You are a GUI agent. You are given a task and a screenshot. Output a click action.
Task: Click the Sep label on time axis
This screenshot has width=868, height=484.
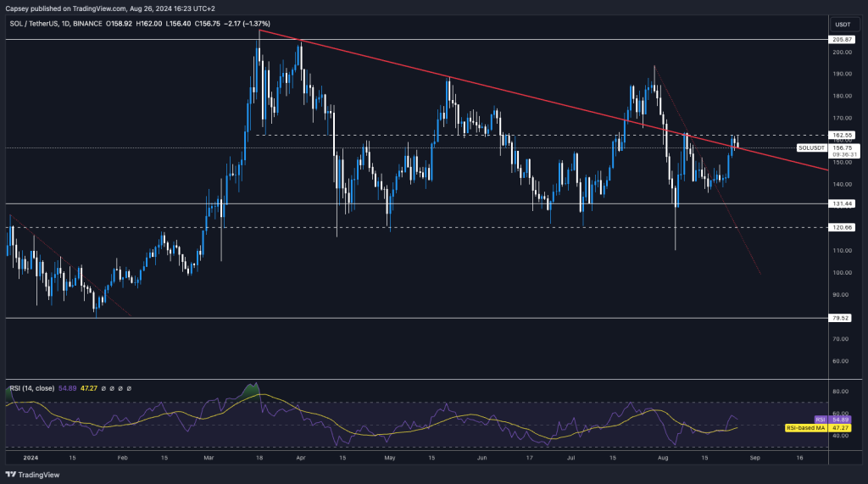(x=756, y=455)
